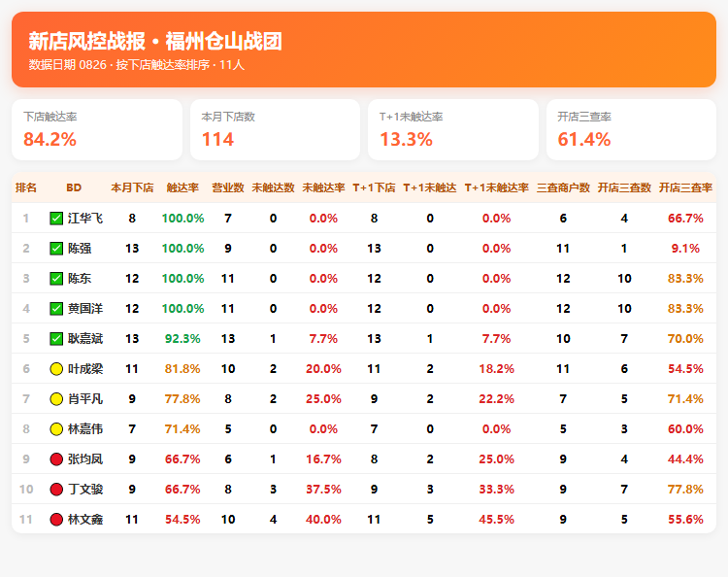This screenshot has width=728, height=577.
Task: Select the 排名 column header
Action: click(x=26, y=187)
